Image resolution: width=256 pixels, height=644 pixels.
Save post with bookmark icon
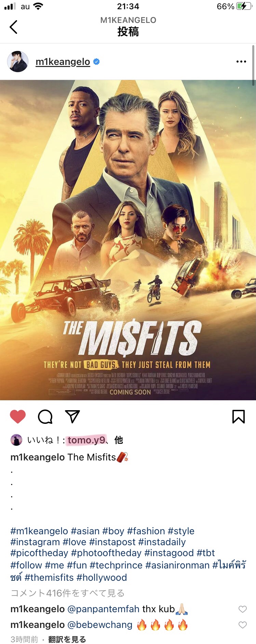239,416
